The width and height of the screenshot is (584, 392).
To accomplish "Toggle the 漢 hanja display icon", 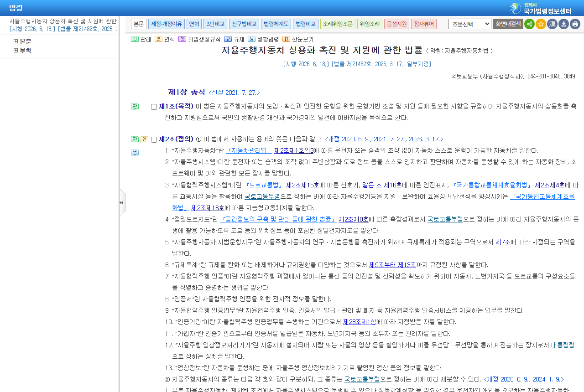I will [x=552, y=24].
